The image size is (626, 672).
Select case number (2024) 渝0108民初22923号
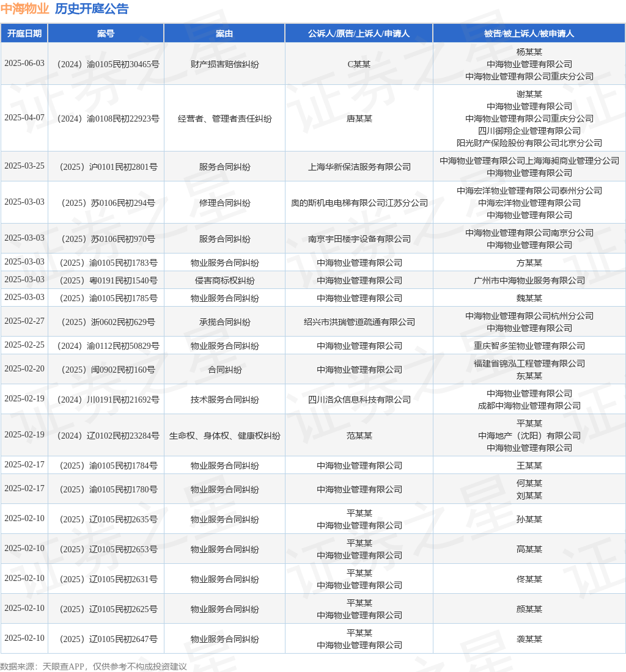pyautogui.click(x=108, y=119)
